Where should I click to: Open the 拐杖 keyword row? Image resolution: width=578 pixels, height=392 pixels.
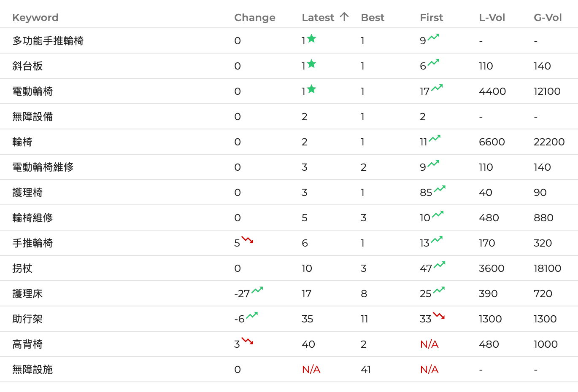22,268
